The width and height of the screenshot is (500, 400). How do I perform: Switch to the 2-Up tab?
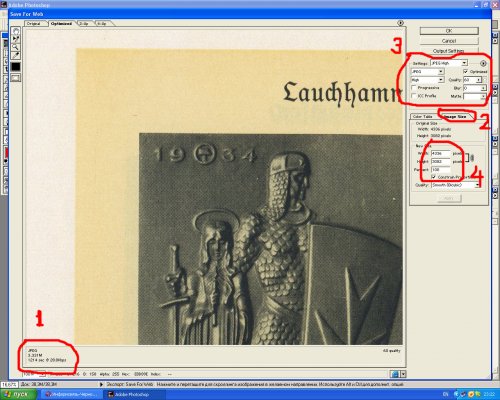click(84, 24)
